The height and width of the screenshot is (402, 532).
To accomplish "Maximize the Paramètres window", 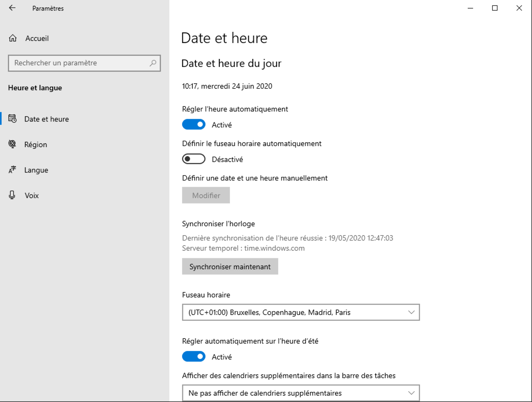I will pyautogui.click(x=495, y=8).
